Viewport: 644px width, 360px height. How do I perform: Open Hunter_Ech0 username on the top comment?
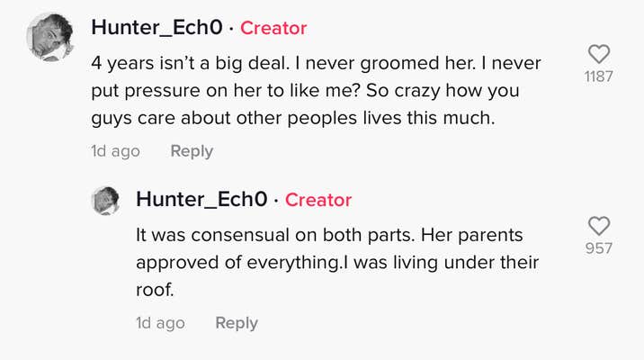click(x=156, y=28)
